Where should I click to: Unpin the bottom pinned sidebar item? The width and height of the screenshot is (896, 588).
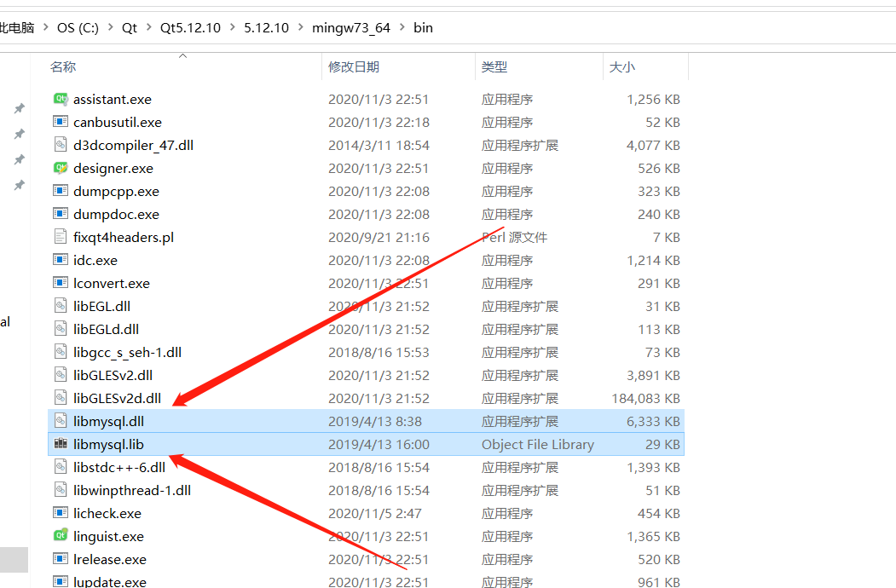point(19,185)
